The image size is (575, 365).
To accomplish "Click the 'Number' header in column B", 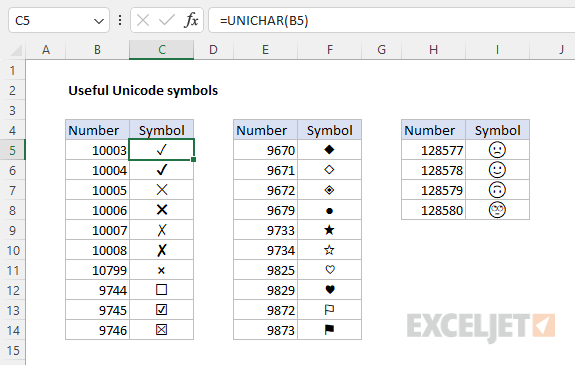I will (x=97, y=130).
